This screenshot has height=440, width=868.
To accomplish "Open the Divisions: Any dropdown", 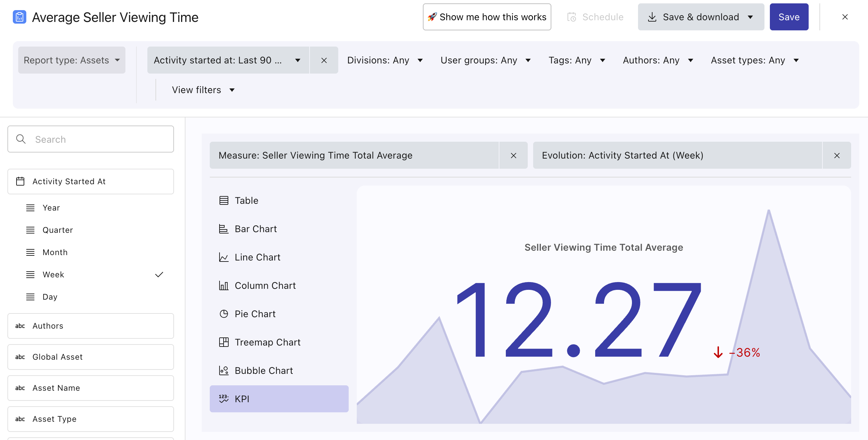I will pos(385,60).
